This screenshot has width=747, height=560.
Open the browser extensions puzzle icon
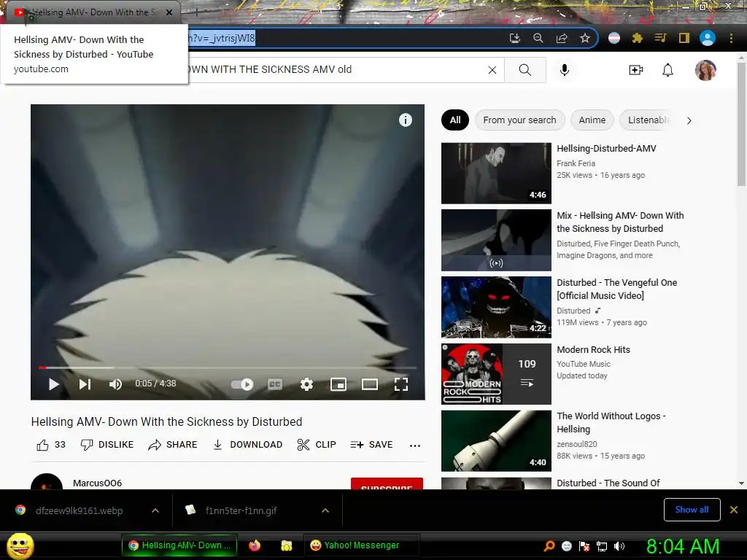click(637, 38)
